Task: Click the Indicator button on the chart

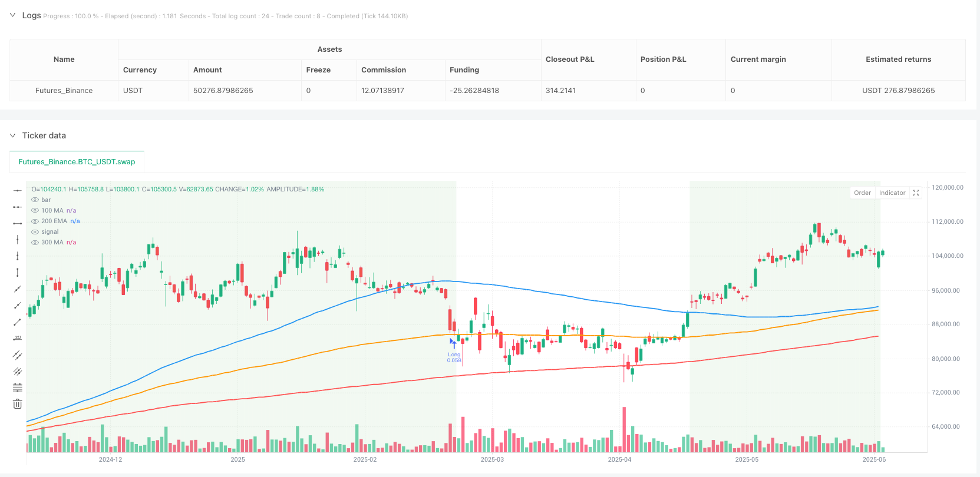Action: coord(892,193)
